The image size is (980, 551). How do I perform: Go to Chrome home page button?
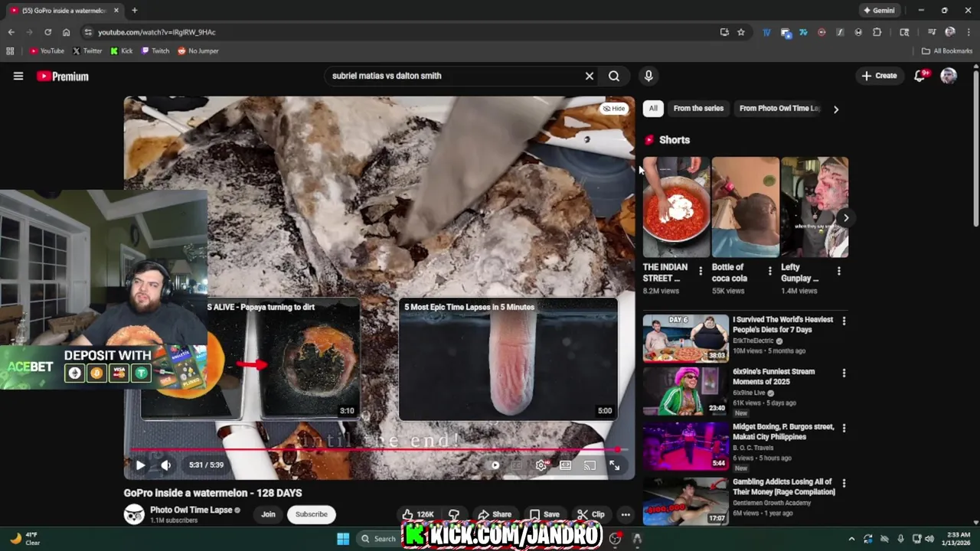(x=66, y=32)
